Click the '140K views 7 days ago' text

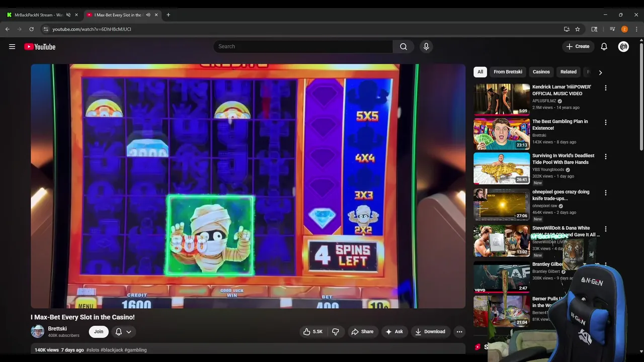(59, 350)
